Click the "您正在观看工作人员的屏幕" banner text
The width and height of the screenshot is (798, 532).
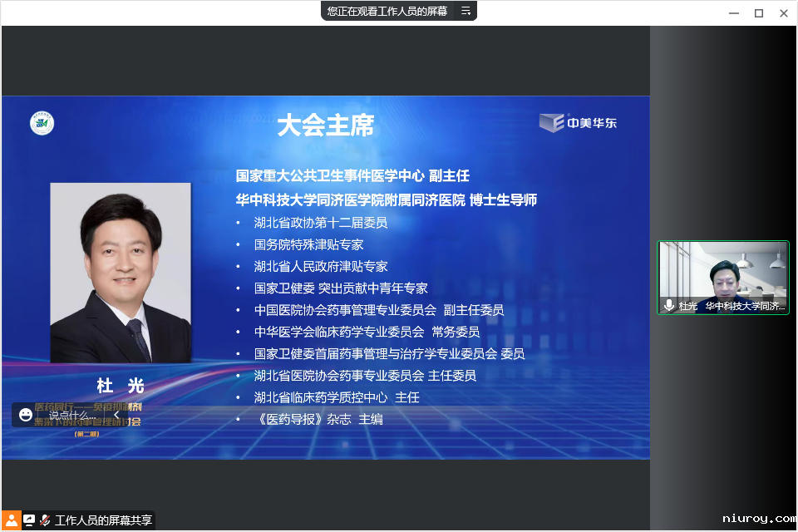point(387,11)
